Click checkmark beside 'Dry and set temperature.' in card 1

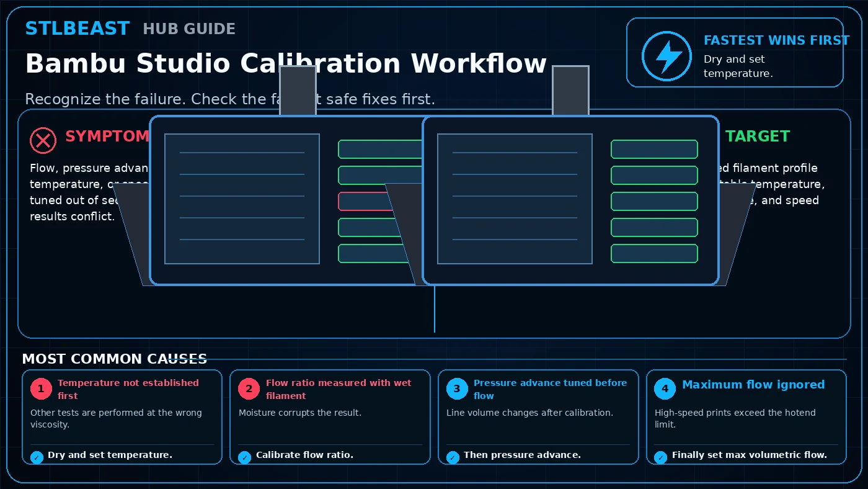click(x=37, y=457)
